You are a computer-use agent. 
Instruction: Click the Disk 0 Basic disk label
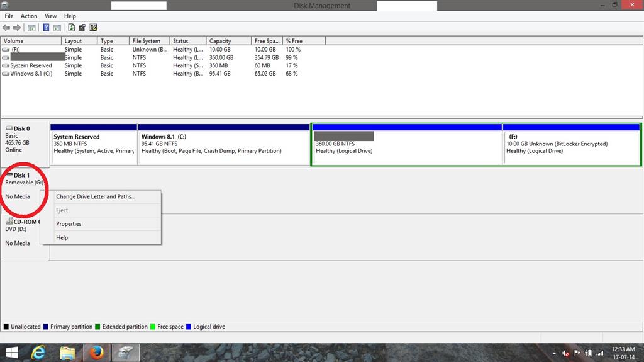25,144
